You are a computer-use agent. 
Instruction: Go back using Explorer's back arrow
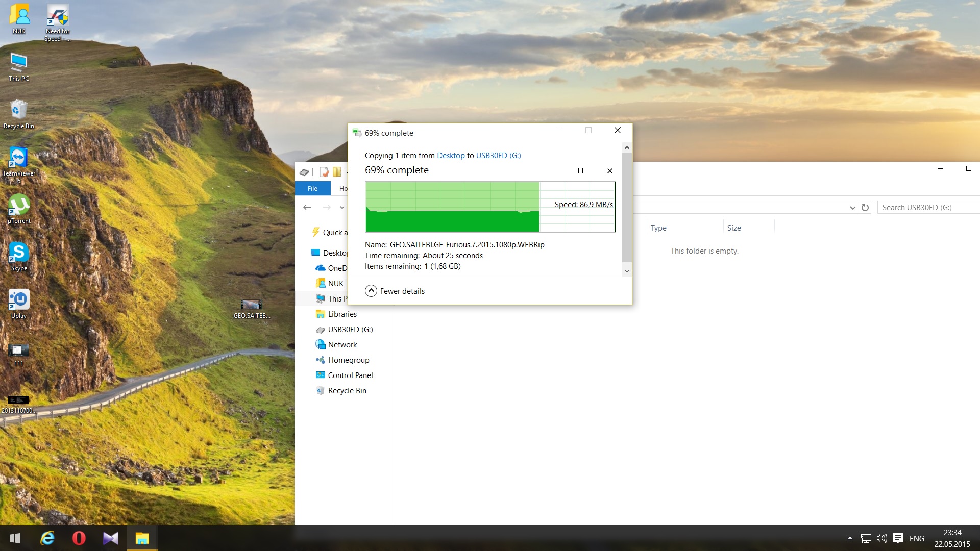pos(307,207)
